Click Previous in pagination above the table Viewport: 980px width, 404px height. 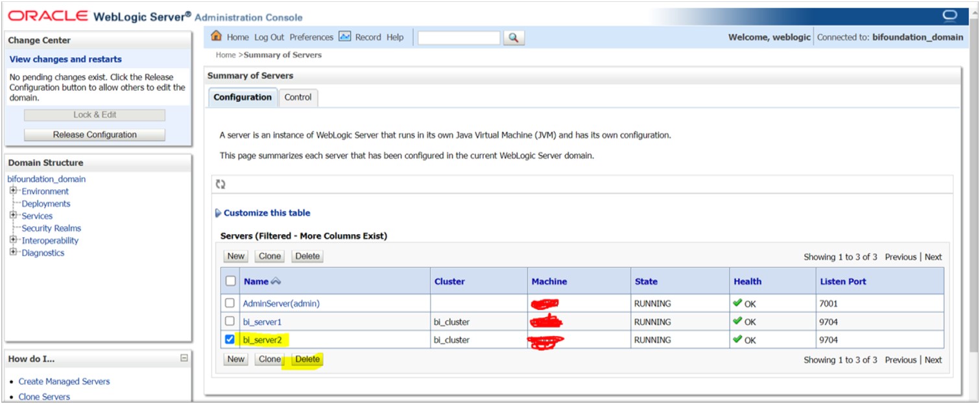901,257
